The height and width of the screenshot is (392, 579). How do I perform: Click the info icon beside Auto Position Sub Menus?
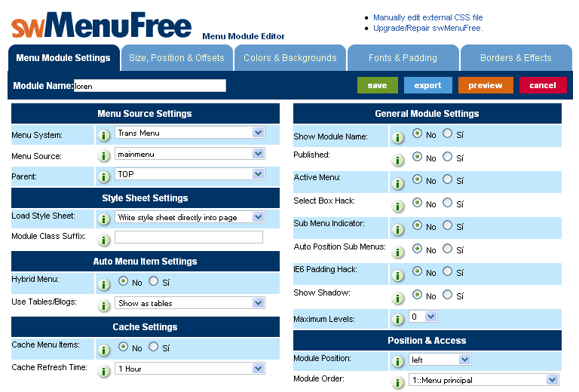(x=398, y=253)
